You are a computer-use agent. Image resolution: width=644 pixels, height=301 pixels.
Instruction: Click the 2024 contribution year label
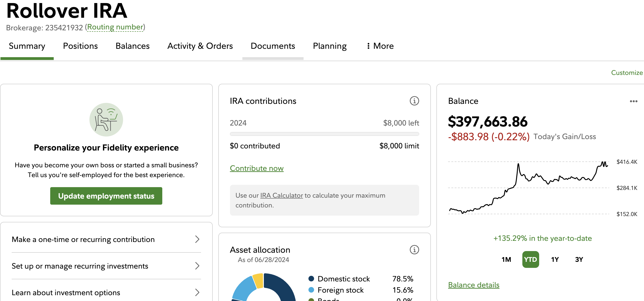point(238,123)
